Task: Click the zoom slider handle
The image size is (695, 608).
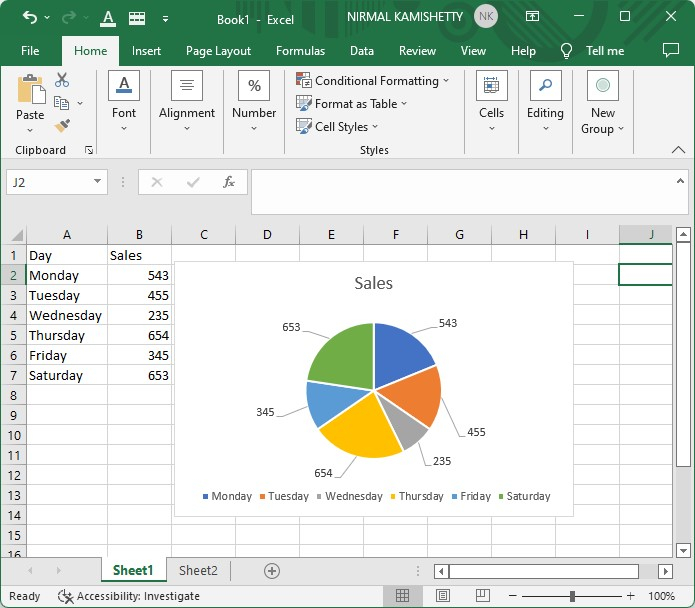Action: [x=572, y=596]
